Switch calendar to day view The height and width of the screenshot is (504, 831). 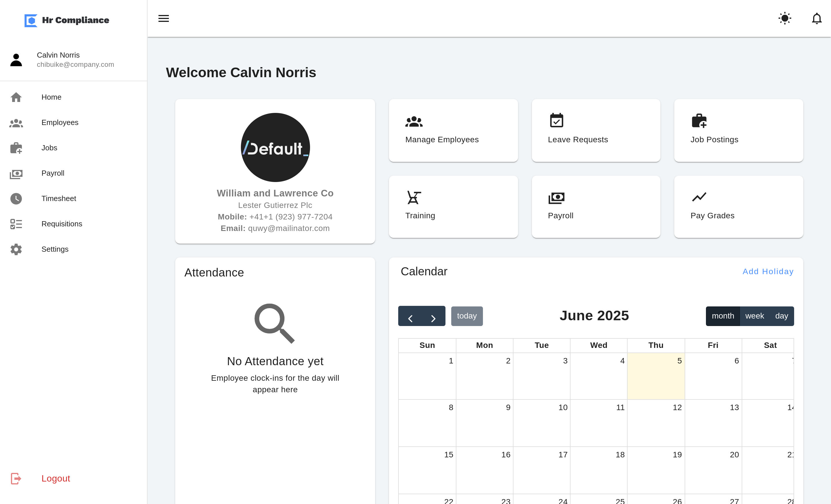[782, 316]
